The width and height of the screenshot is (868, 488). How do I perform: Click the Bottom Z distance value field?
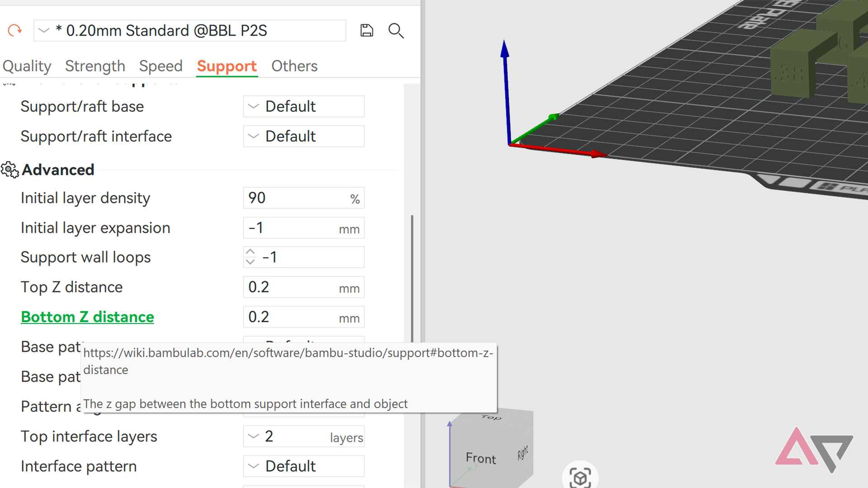pos(304,317)
